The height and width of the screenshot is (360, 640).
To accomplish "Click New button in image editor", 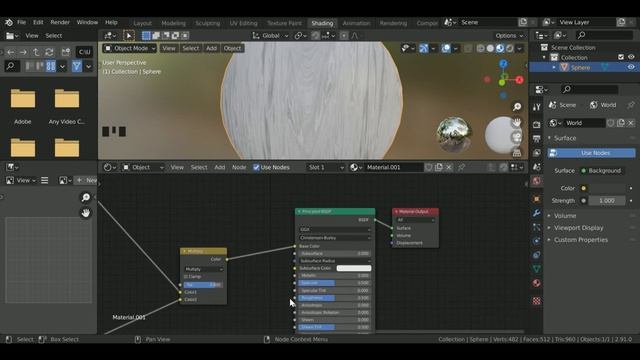I will click(x=87, y=180).
